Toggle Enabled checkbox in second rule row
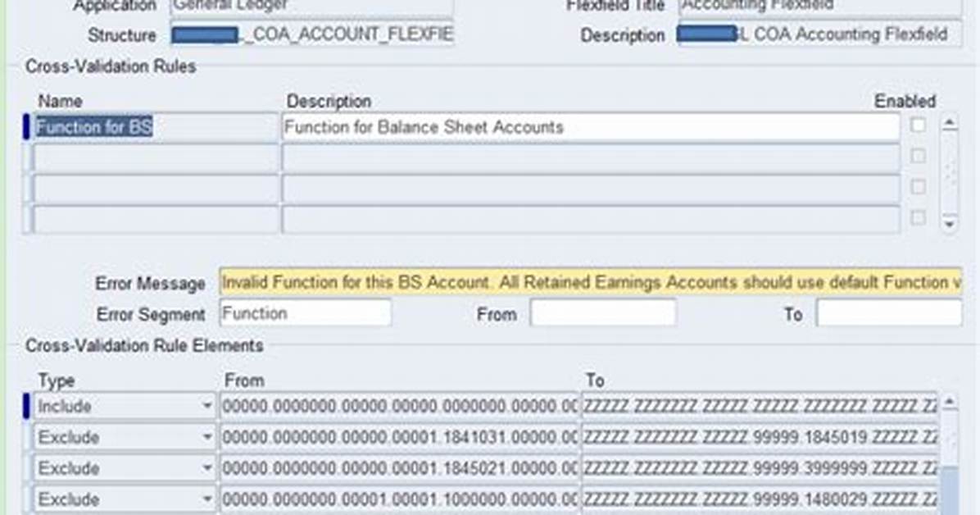980x515 pixels. (x=918, y=156)
